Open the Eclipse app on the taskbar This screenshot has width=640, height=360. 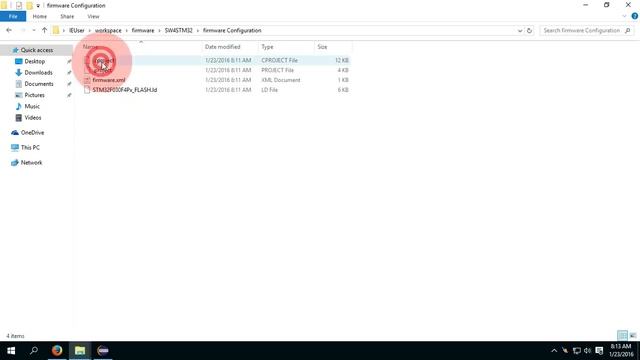103,351
